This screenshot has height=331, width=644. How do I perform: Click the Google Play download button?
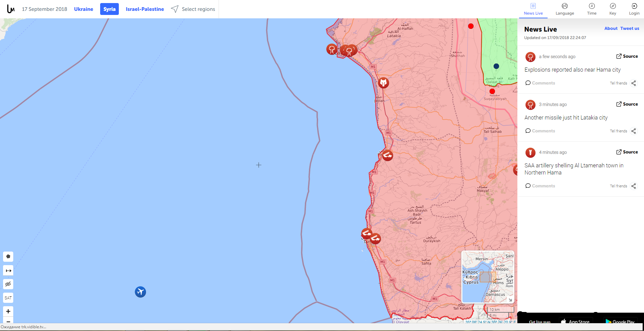click(620, 321)
